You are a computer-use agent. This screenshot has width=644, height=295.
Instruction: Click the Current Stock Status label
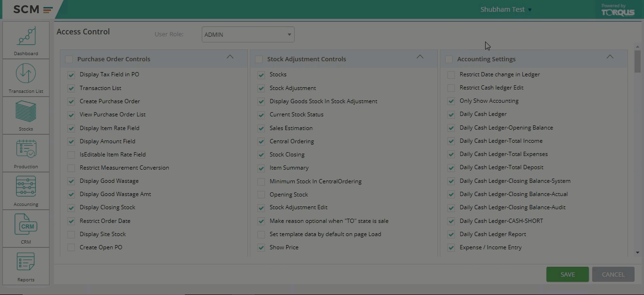pos(297,115)
